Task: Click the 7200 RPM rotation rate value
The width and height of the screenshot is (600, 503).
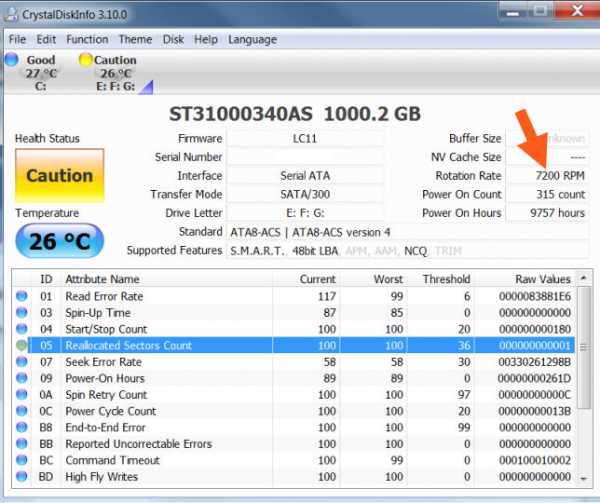Action: point(560,176)
